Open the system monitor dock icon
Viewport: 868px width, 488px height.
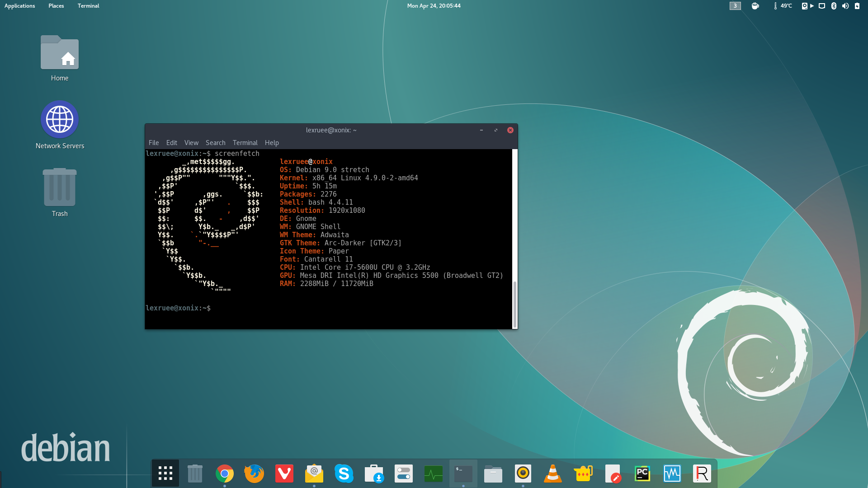pyautogui.click(x=433, y=473)
